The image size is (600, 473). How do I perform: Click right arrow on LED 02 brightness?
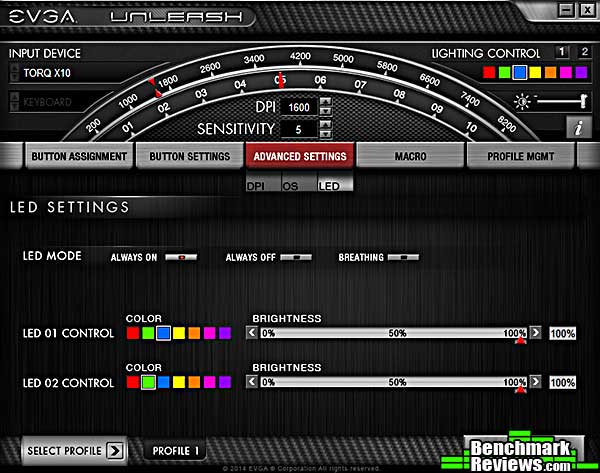point(536,382)
